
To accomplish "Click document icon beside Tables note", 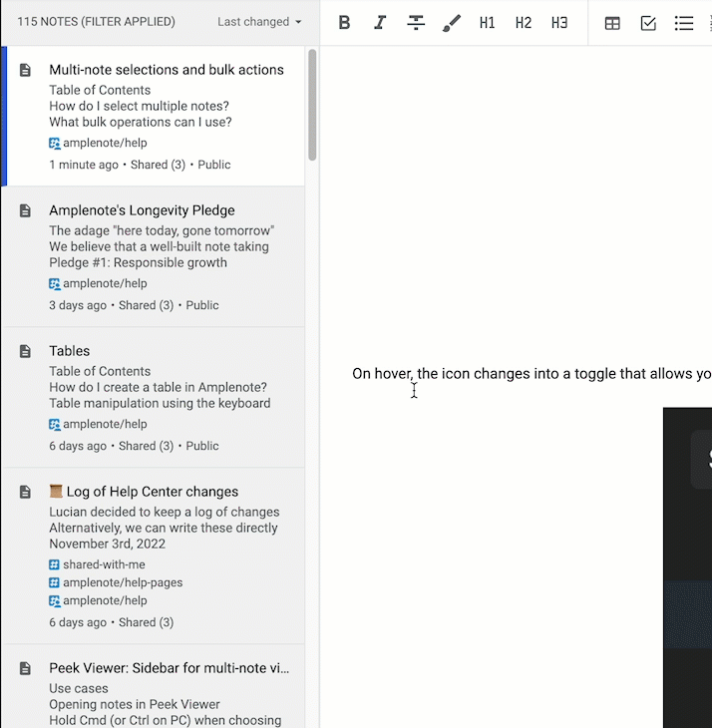I will pyautogui.click(x=25, y=351).
